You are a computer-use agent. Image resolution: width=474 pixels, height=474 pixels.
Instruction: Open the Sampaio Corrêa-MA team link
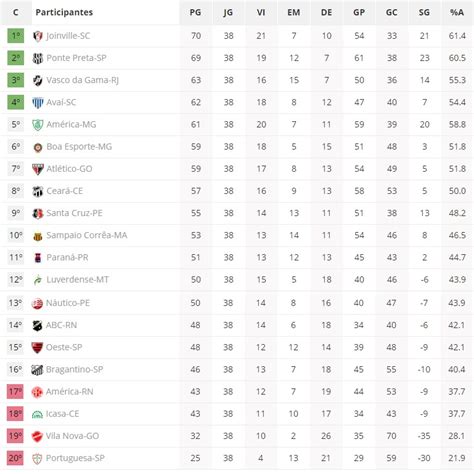[87, 235]
